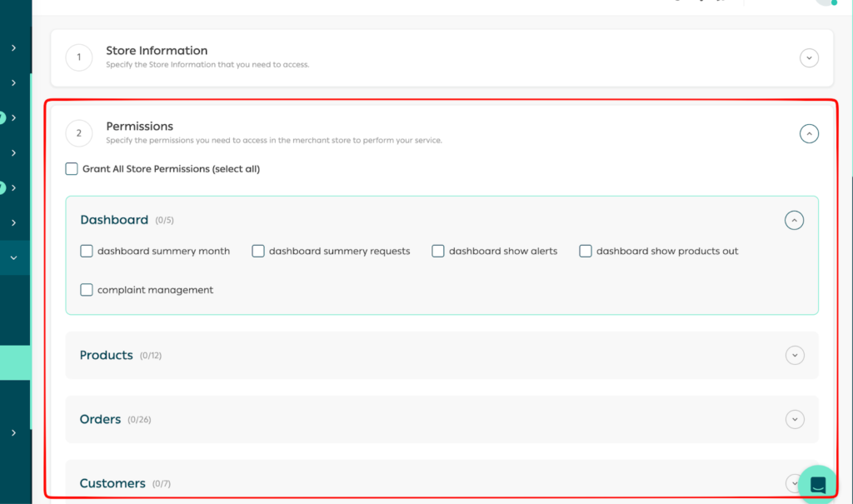Select dashboard show products out checkbox
Viewport: 853px width, 504px height.
[x=586, y=251]
